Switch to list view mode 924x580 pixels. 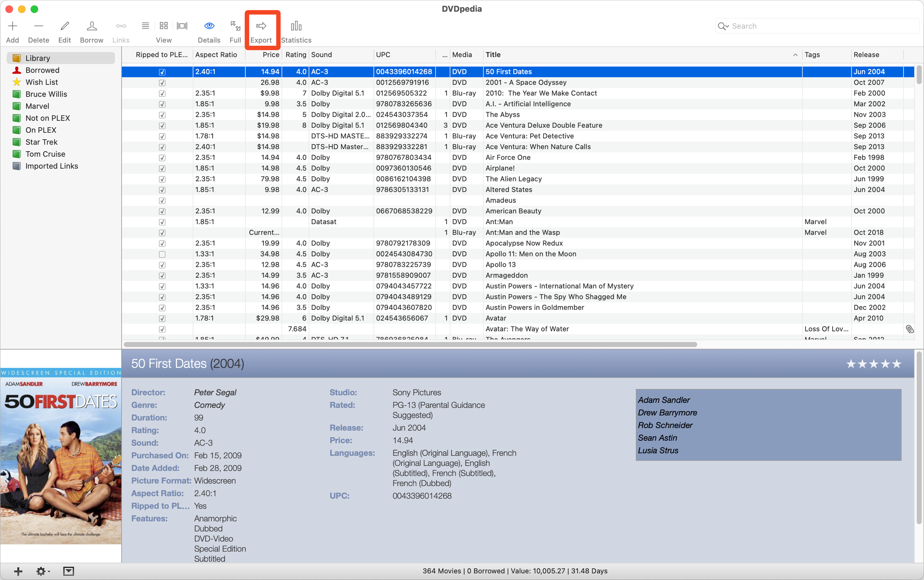pos(145,26)
